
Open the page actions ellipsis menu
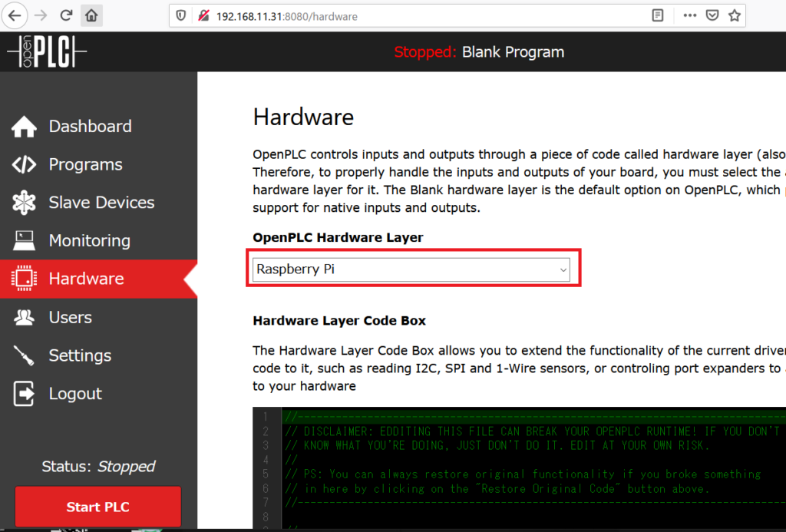coord(689,15)
